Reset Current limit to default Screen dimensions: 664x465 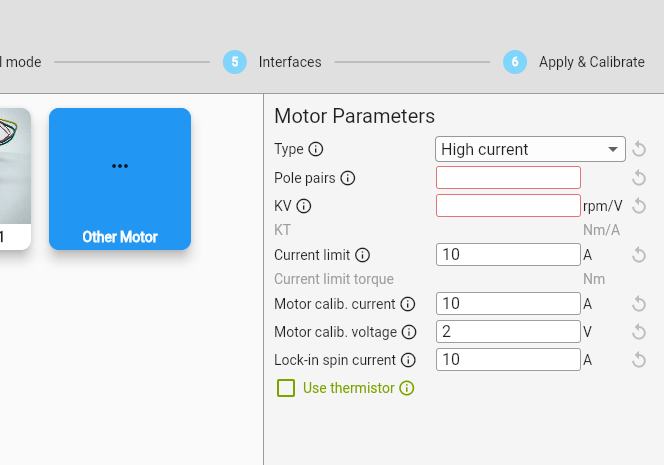[639, 255]
